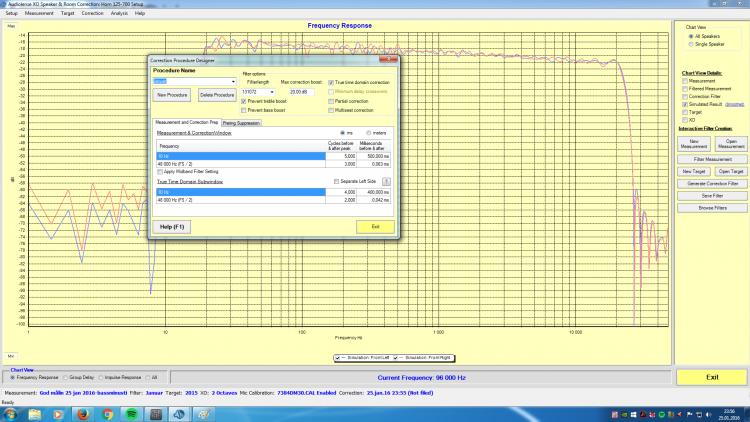Select the meters radio button
This screenshot has width=750, height=422.
(x=367, y=132)
